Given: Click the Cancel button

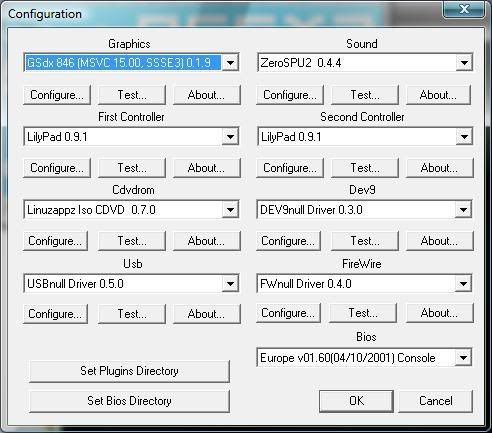Looking at the screenshot, I should pyautogui.click(x=436, y=401).
